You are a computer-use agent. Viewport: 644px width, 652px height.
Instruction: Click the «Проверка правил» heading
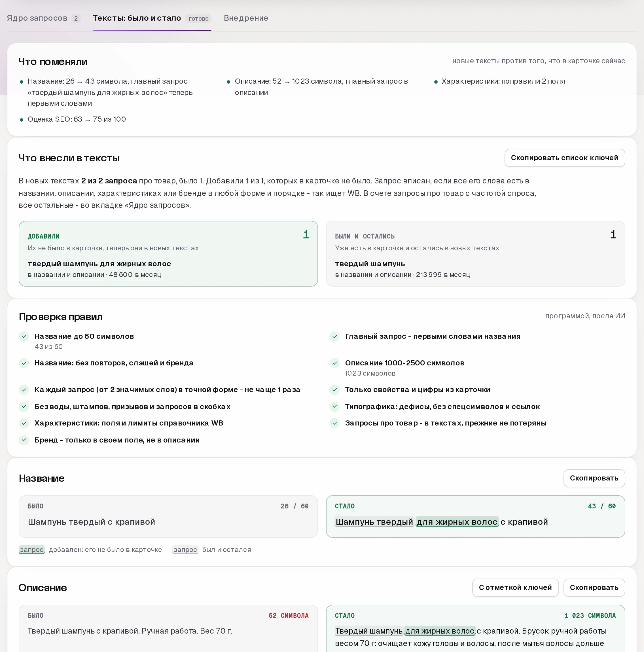[61, 317]
